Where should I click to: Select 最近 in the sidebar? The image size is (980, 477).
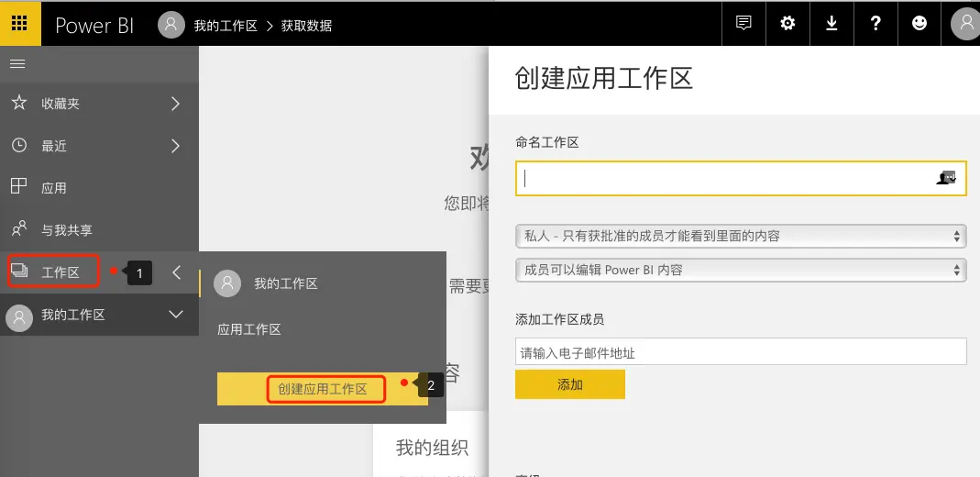[99, 146]
